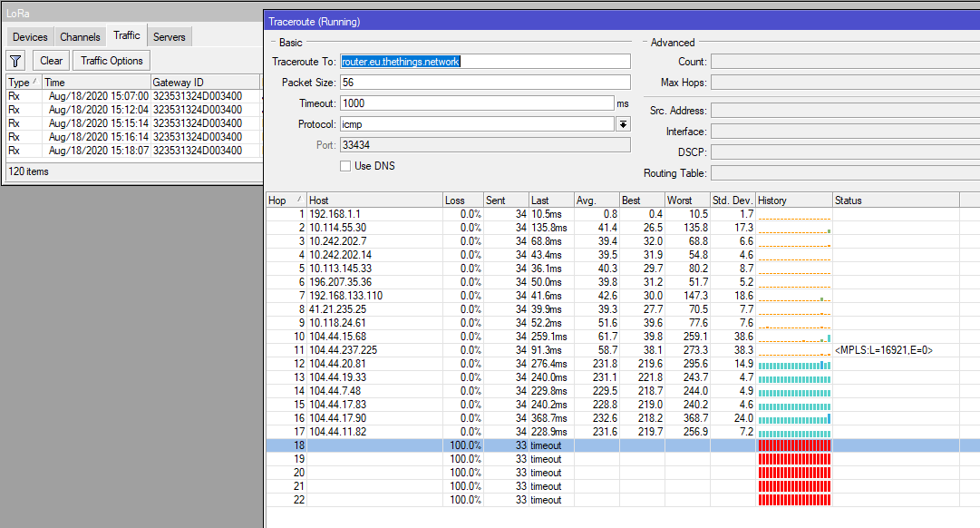This screenshot has height=528, width=980.
Task: Click the History column header
Action: pyautogui.click(x=794, y=200)
